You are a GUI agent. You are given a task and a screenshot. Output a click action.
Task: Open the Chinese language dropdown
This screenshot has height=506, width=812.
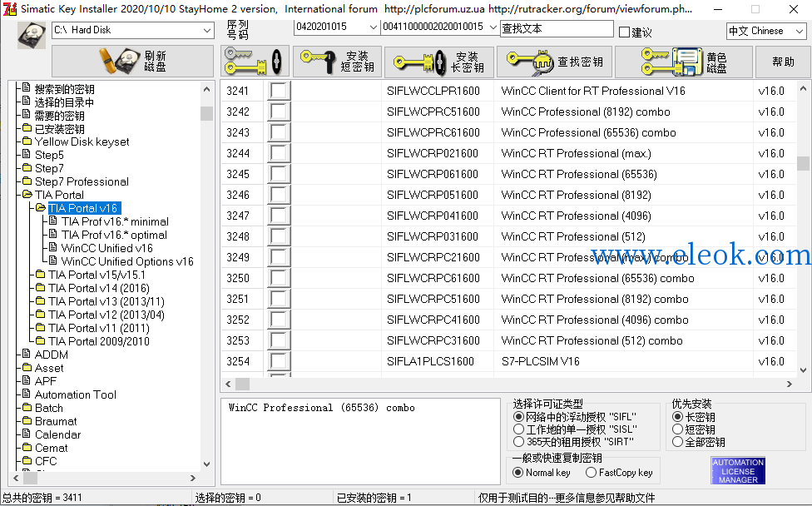coord(799,31)
